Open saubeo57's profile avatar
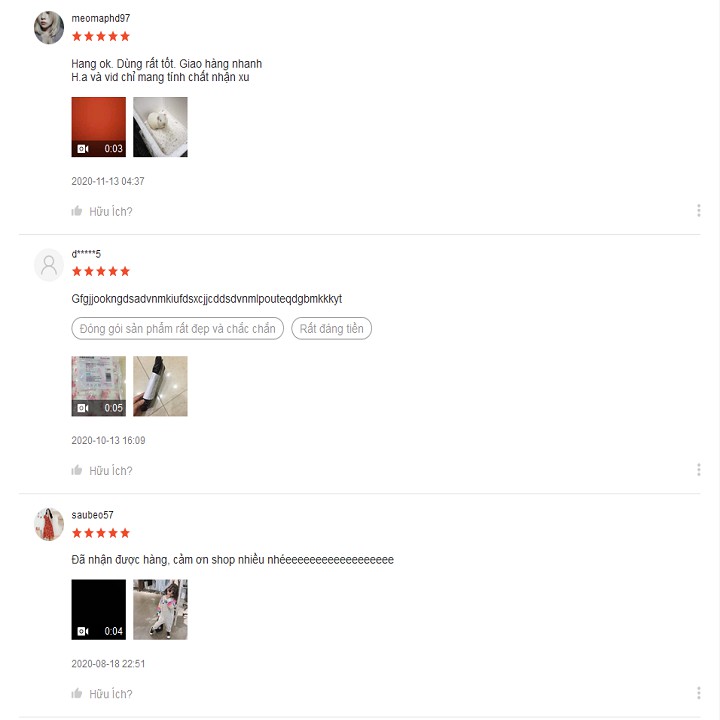This screenshot has height=720, width=720. (x=49, y=524)
